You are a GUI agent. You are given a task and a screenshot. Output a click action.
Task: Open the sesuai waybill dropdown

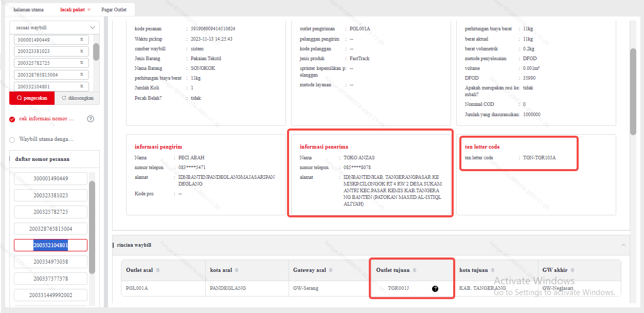55,27
